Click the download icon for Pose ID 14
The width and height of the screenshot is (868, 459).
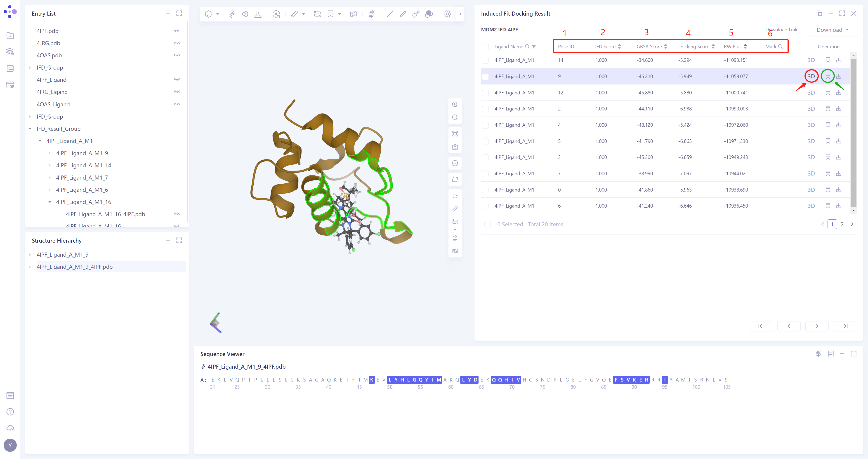pos(839,60)
